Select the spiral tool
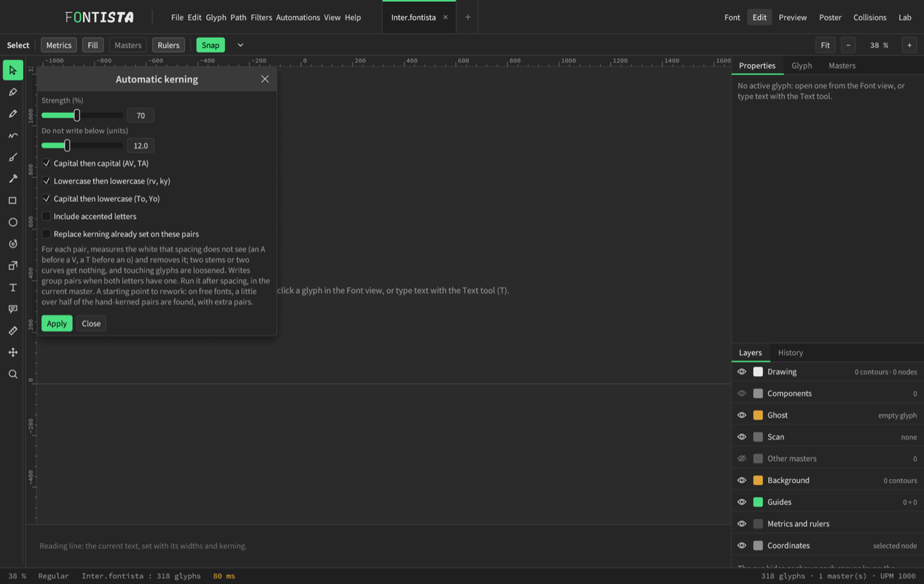 coord(13,244)
